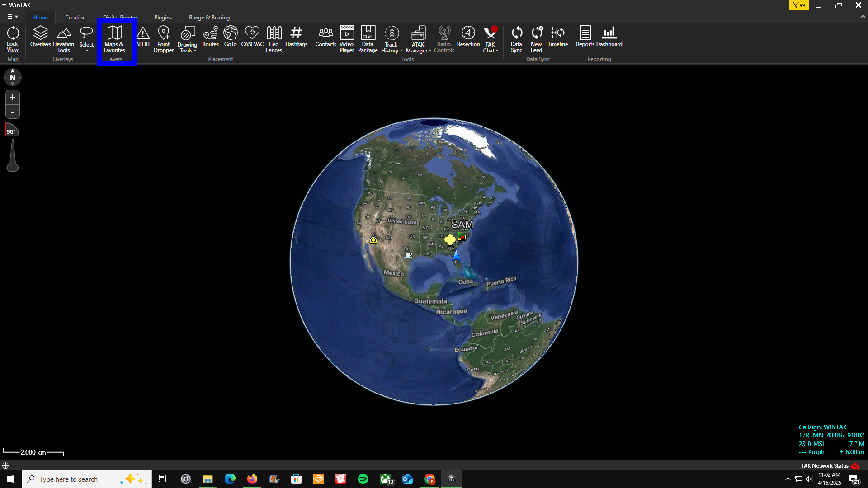Screen dimensions: 868x488
Task: Launch the CASEVAC tool
Action: tap(252, 36)
